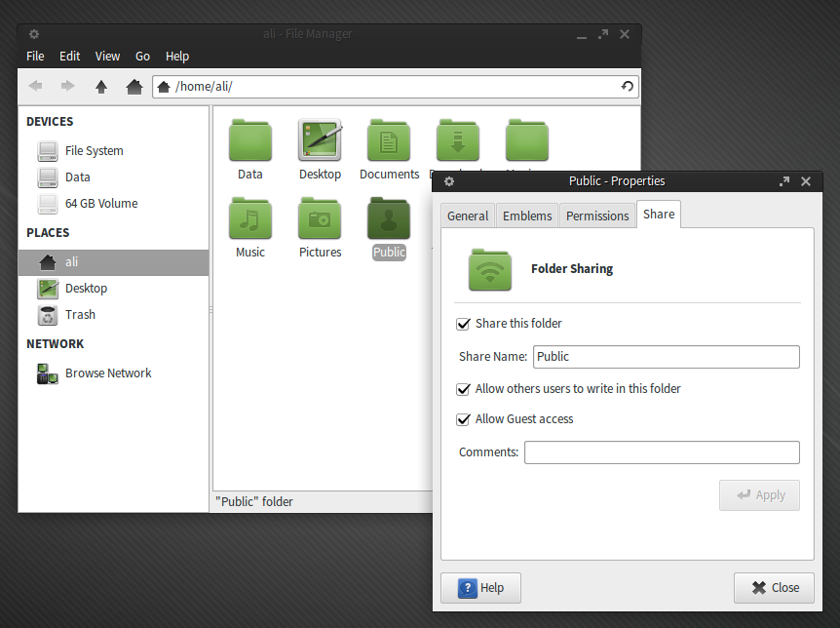The width and height of the screenshot is (840, 628).
Task: Open the Music folder icon
Action: [x=249, y=218]
